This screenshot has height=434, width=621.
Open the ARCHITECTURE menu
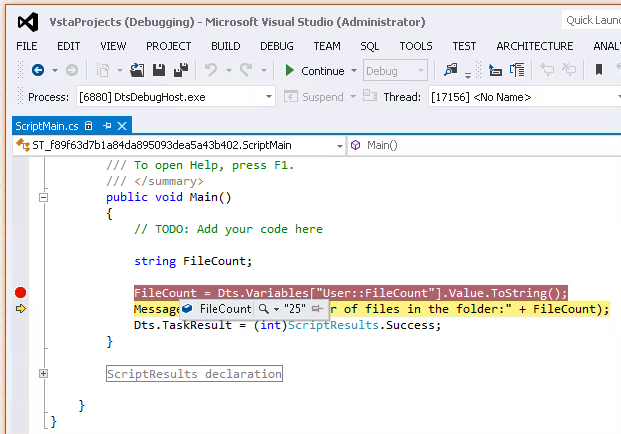[x=534, y=46]
